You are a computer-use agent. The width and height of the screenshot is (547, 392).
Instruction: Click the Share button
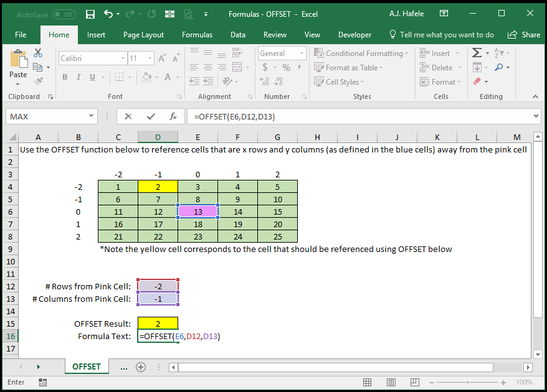(x=524, y=34)
